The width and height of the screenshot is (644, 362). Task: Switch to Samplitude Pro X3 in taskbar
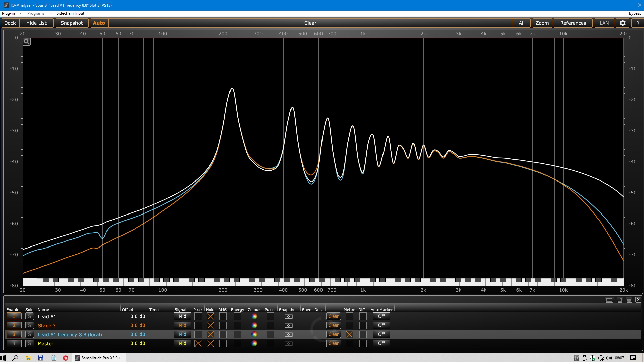pyautogui.click(x=99, y=358)
